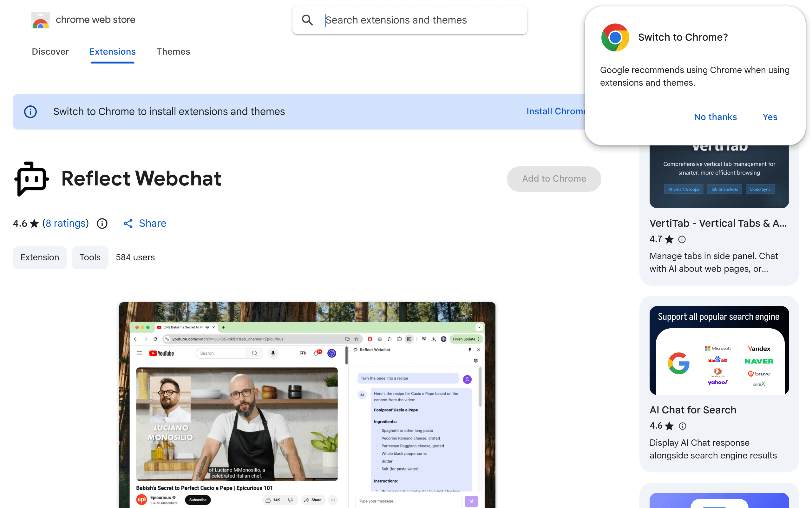The image size is (812, 508).
Task: Click the chrome web store title text
Action: coord(95,19)
